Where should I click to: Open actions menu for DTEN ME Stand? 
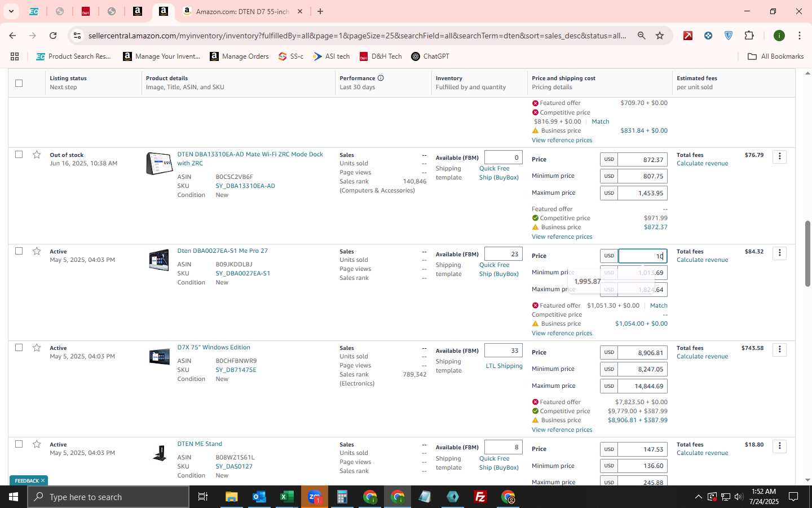click(779, 446)
